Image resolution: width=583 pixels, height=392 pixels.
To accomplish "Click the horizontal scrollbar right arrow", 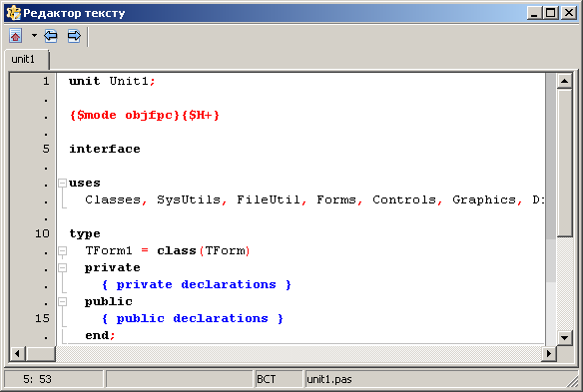I will tap(548, 353).
